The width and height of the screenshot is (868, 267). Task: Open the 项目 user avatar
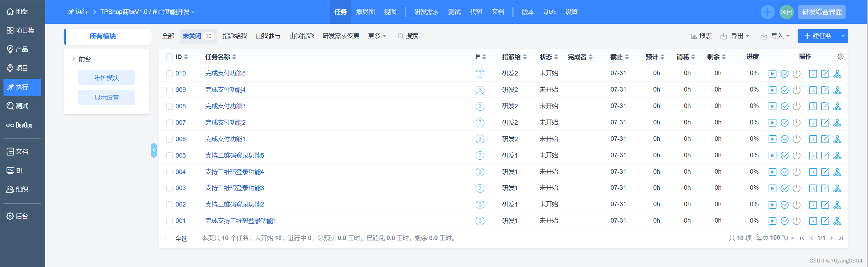coord(786,12)
